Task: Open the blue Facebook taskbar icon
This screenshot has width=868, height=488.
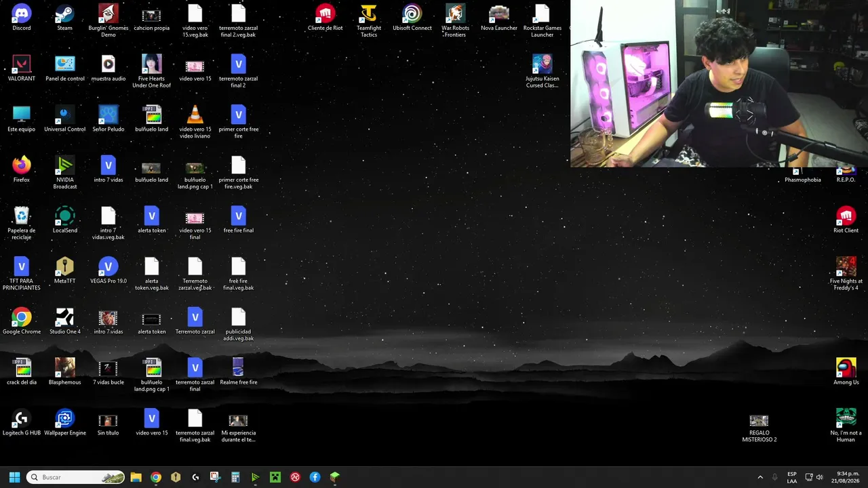Action: pos(315,477)
